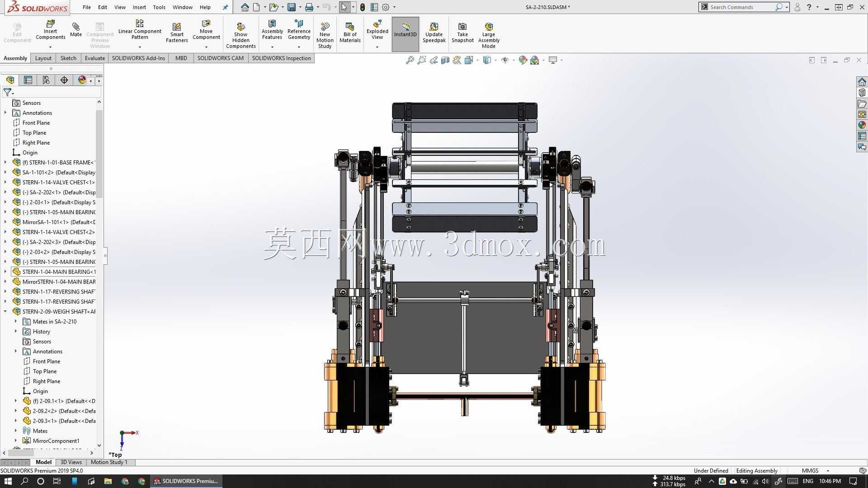Click the feature tree vertical scrollbar
The width and height of the screenshot is (868, 488).
99,154
